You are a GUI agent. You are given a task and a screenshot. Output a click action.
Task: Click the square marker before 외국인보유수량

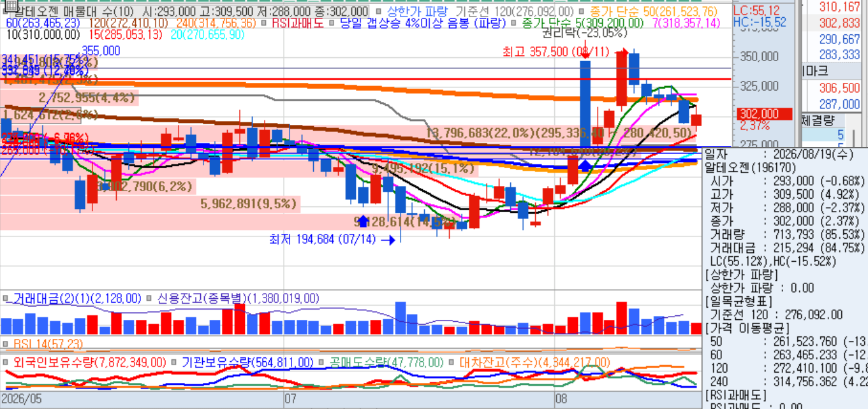point(5,362)
